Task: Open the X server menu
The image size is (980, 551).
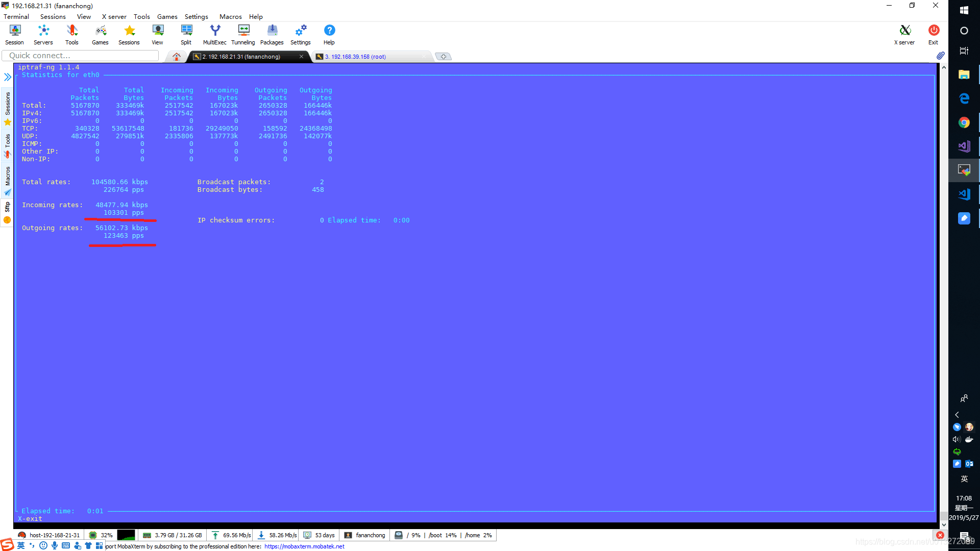Action: (x=114, y=17)
